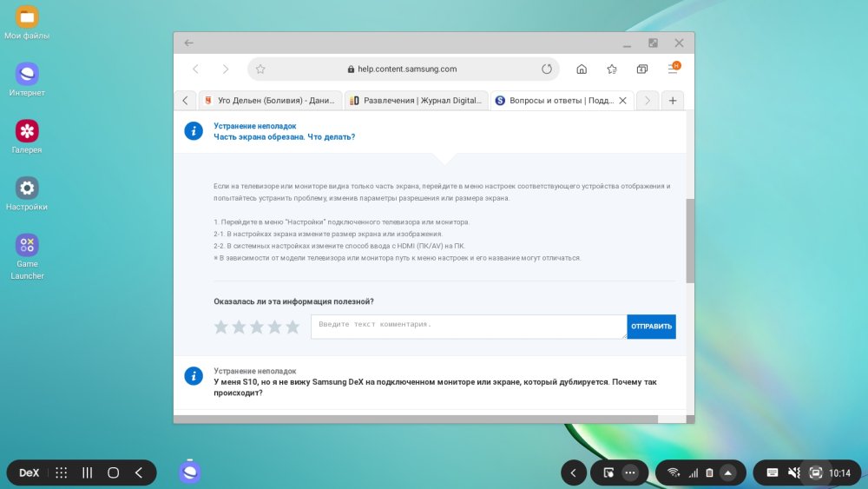Add a new browser tab
Image resolution: width=868 pixels, height=489 pixels.
pos(673,101)
